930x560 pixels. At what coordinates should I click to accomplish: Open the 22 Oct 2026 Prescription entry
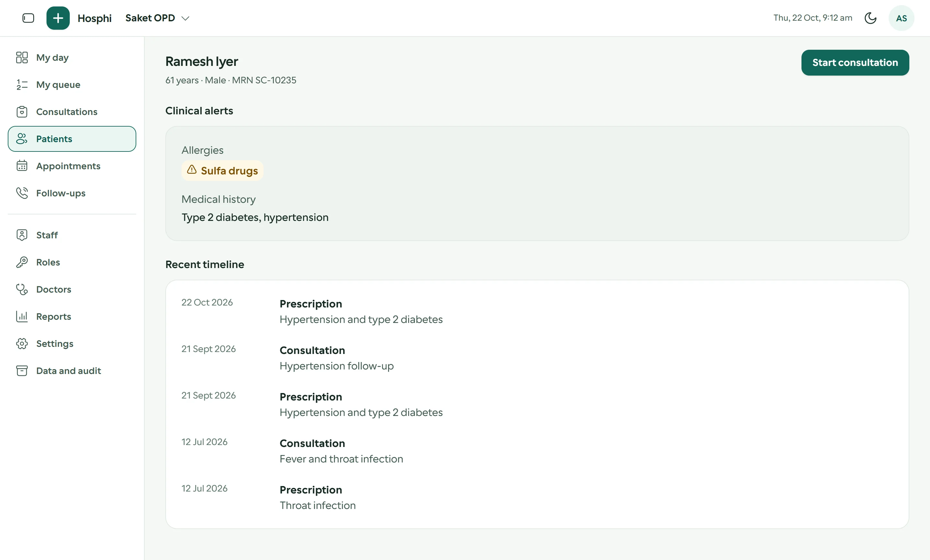coord(537,311)
